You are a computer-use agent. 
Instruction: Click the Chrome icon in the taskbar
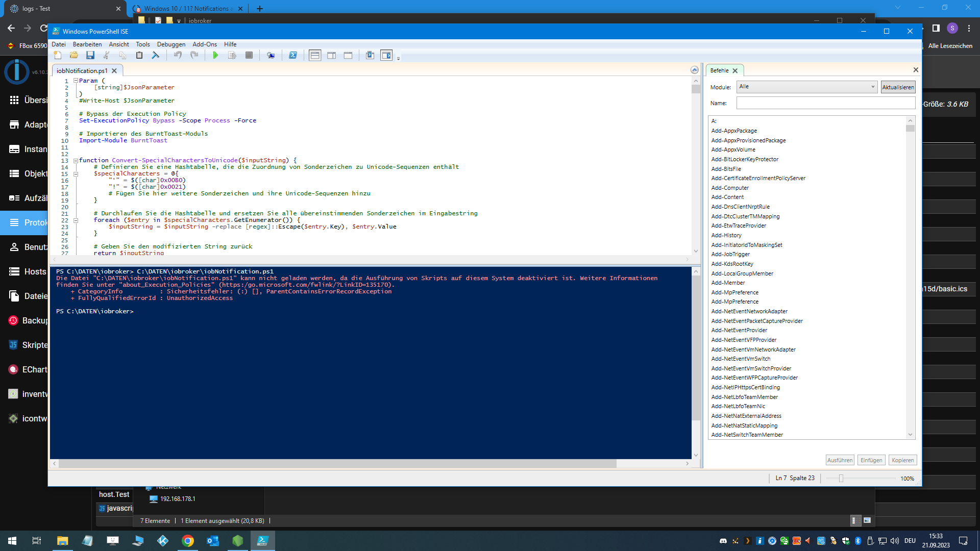(188, 541)
